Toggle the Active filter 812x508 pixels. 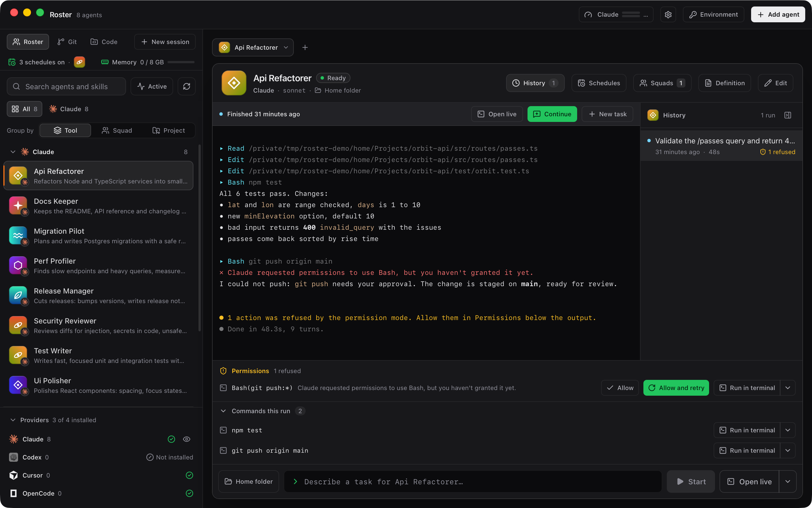pyautogui.click(x=152, y=86)
